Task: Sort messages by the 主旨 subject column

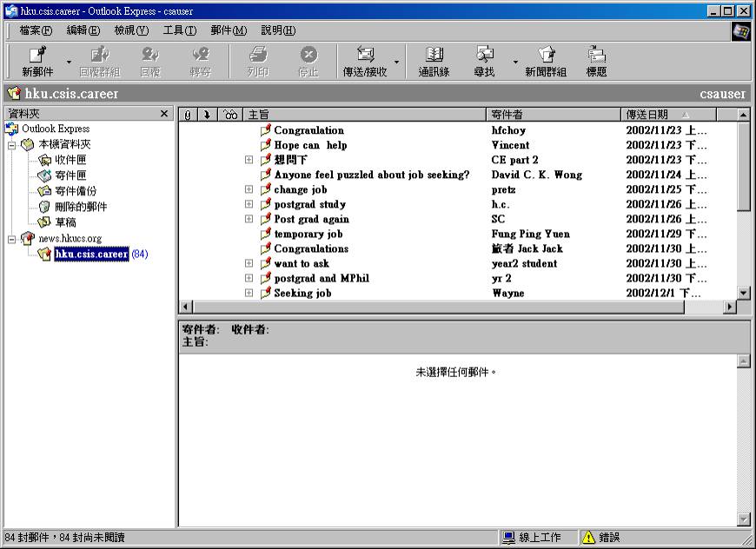Action: pos(365,115)
